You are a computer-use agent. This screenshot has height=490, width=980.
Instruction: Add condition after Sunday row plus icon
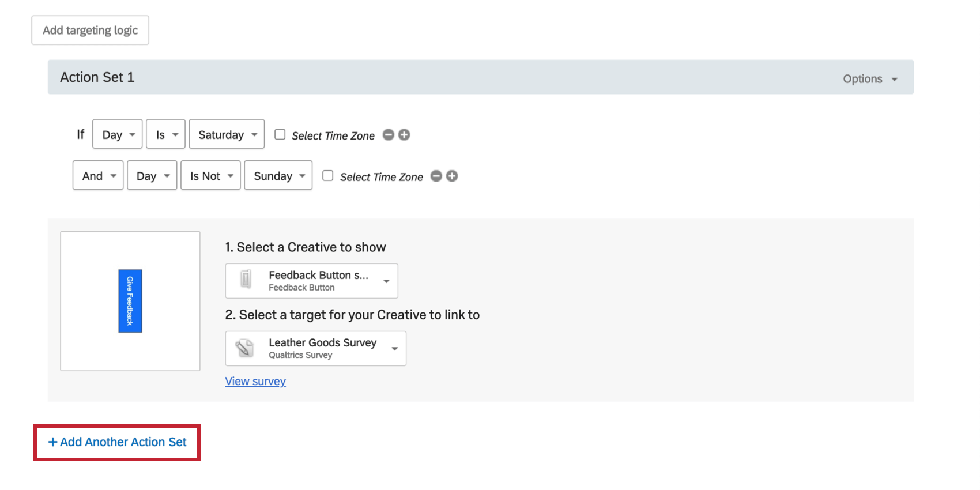[453, 176]
